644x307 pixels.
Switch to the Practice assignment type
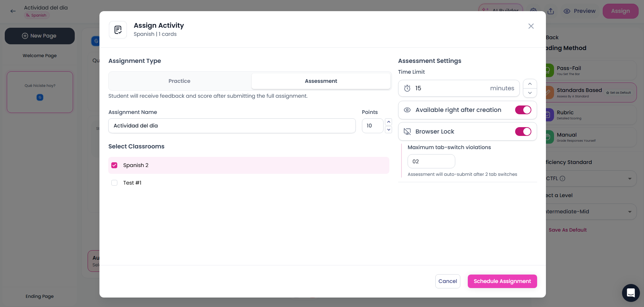click(179, 81)
